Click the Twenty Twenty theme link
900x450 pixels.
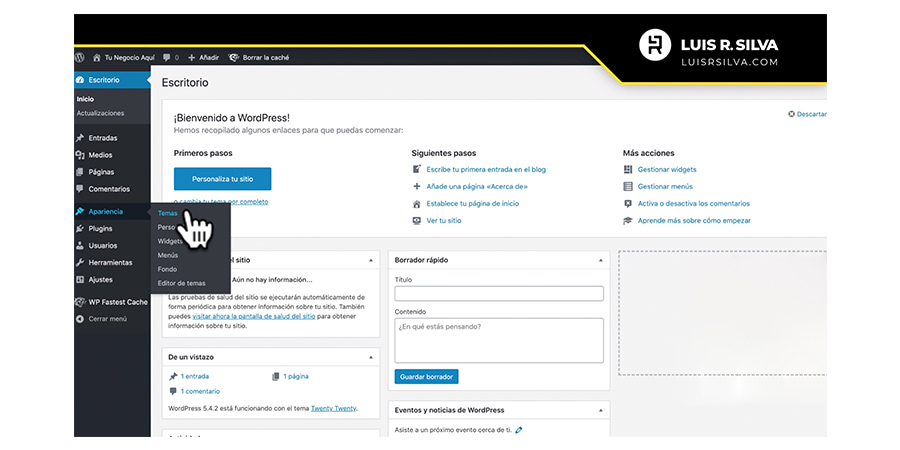tap(333, 409)
